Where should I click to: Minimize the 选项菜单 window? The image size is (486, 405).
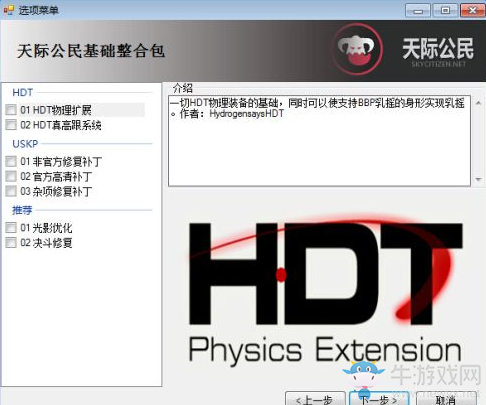pyautogui.click(x=417, y=11)
